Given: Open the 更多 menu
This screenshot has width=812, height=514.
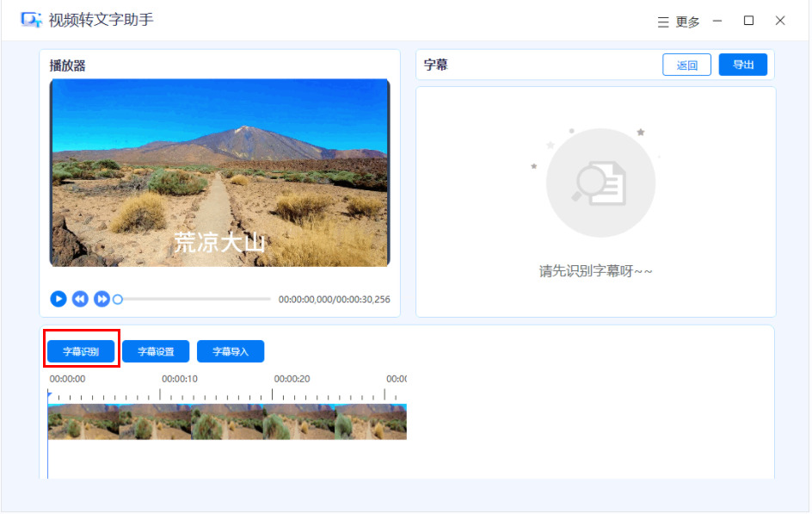Looking at the screenshot, I should click(x=679, y=22).
